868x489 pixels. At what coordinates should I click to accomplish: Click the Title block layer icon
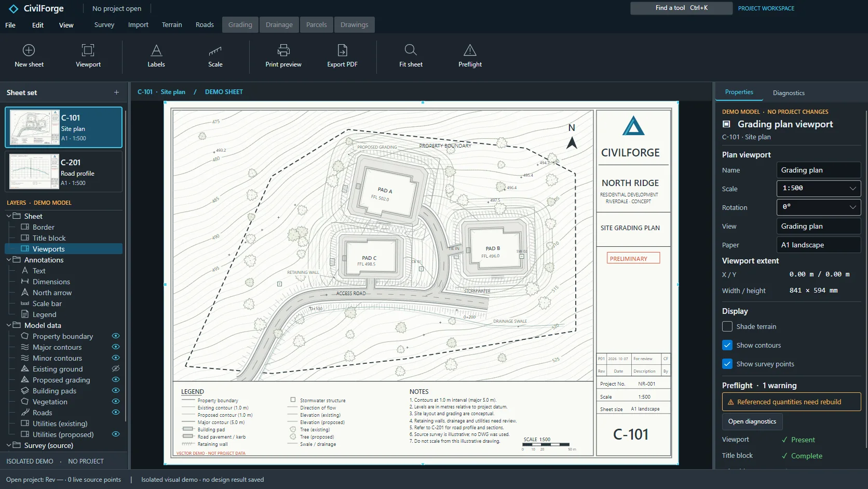25,238
